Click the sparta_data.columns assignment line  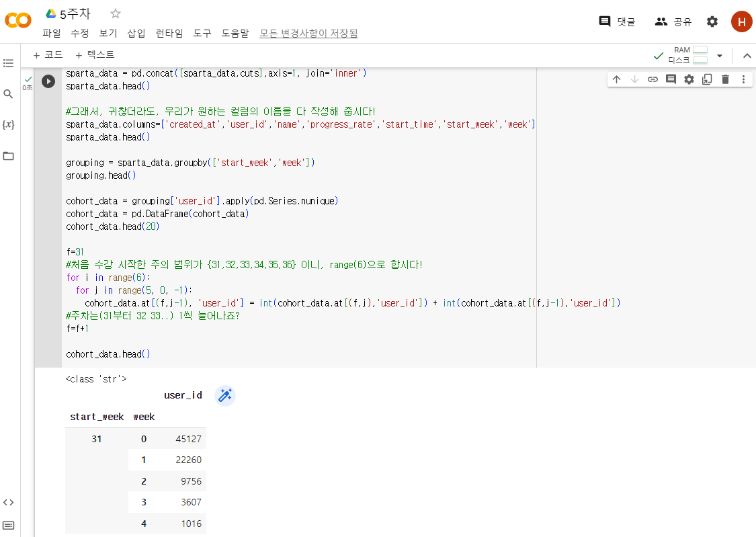301,124
